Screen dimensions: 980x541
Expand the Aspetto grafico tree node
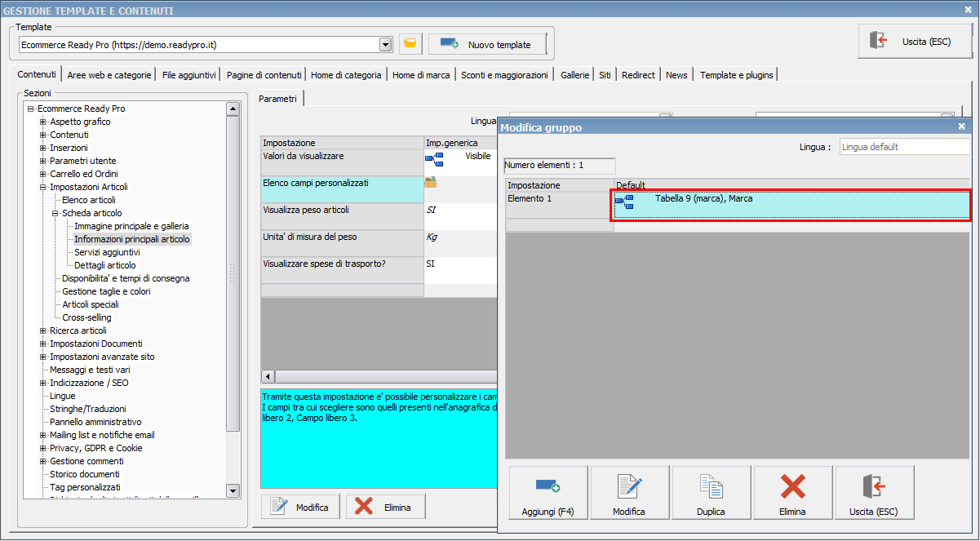click(43, 122)
